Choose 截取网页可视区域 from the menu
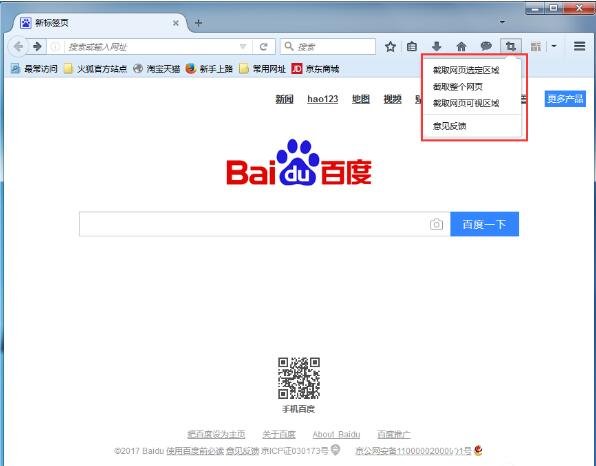 click(x=466, y=103)
